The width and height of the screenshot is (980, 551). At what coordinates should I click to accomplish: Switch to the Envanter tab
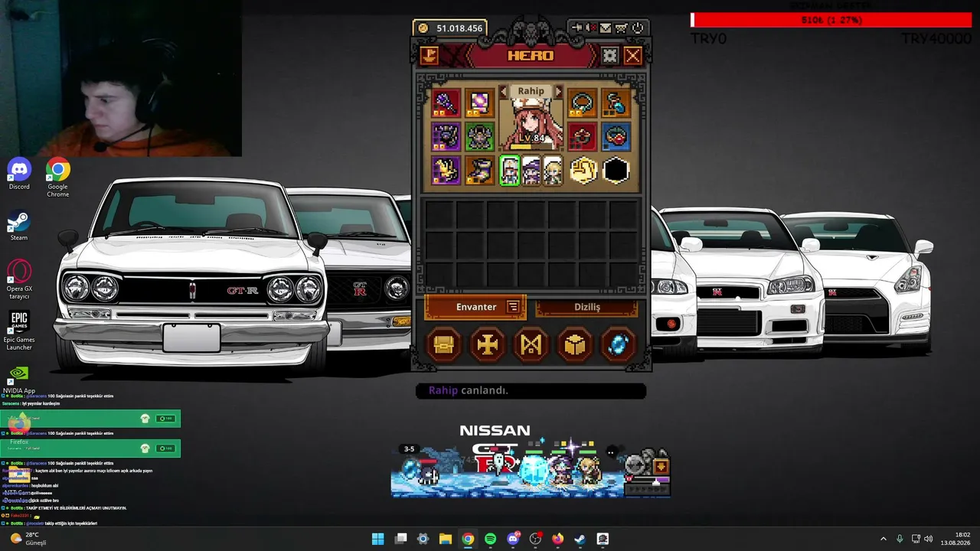click(475, 307)
